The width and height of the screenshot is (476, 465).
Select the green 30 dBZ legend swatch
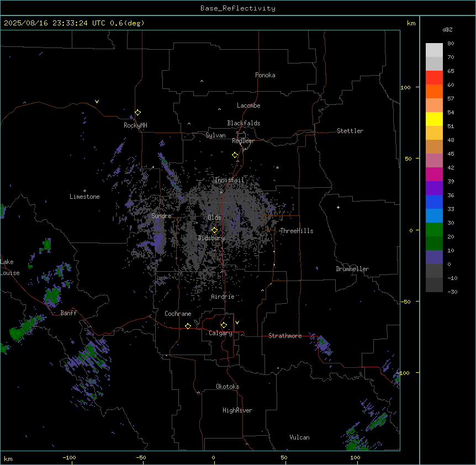tap(434, 230)
